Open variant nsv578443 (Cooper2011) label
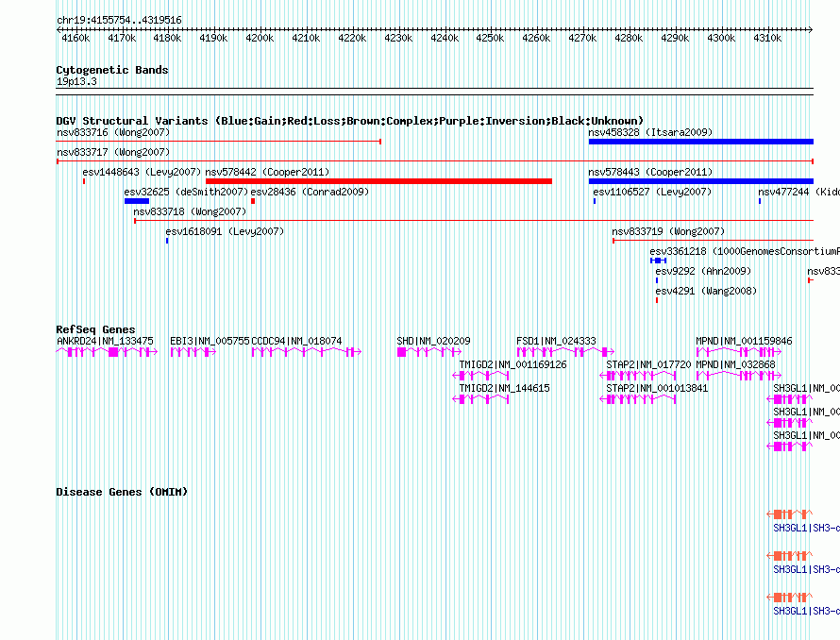The height and width of the screenshot is (640, 840). coord(650,172)
